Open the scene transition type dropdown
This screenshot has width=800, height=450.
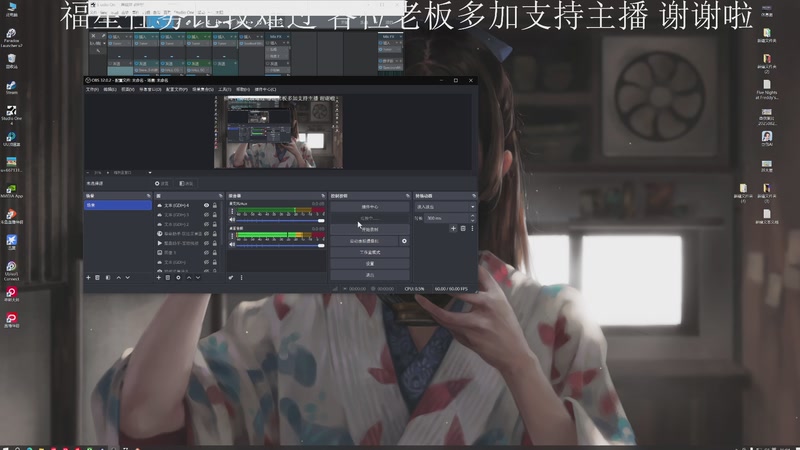click(x=445, y=207)
